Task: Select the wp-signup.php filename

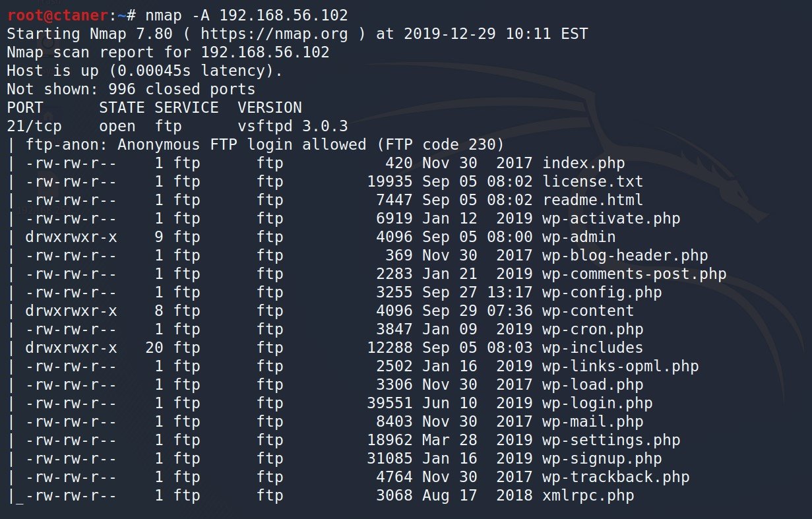Action: click(602, 458)
